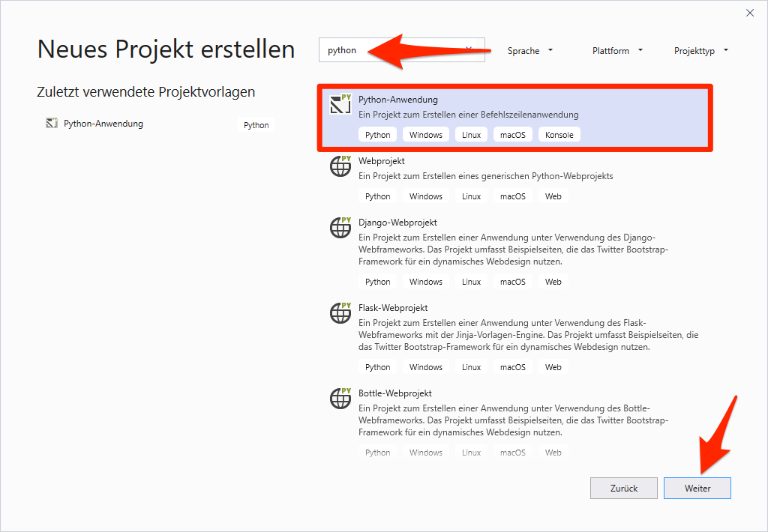Click the Windows tag of Bottle-Webprojekt
The width and height of the screenshot is (768, 532).
tap(426, 453)
